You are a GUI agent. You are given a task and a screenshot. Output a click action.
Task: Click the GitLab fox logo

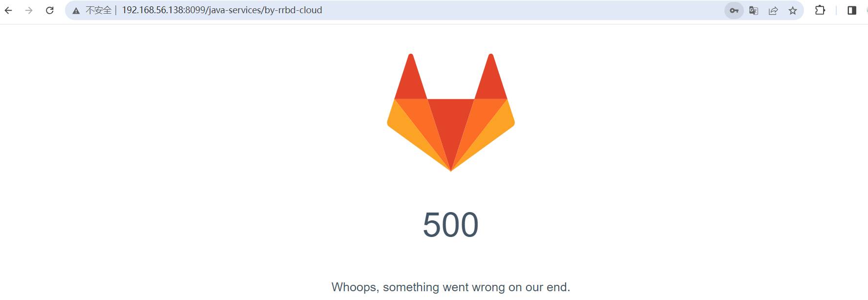[x=451, y=112]
